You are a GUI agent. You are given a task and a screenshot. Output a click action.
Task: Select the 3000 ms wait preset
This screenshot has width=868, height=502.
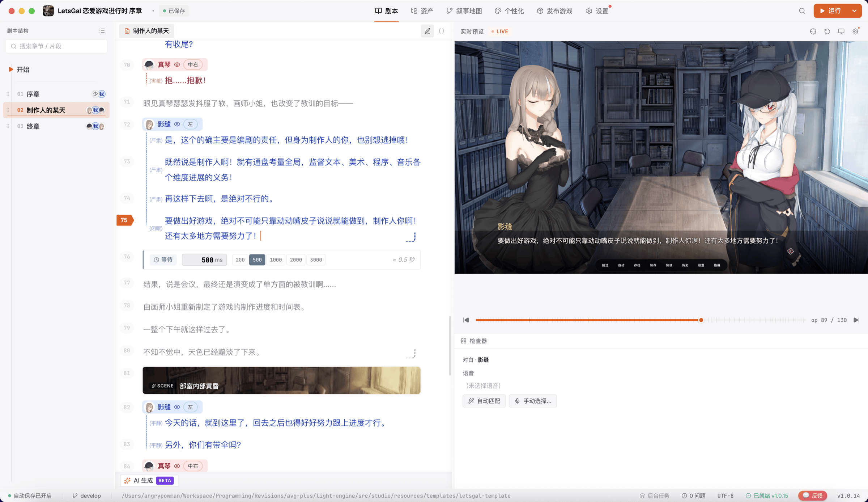[316, 260]
